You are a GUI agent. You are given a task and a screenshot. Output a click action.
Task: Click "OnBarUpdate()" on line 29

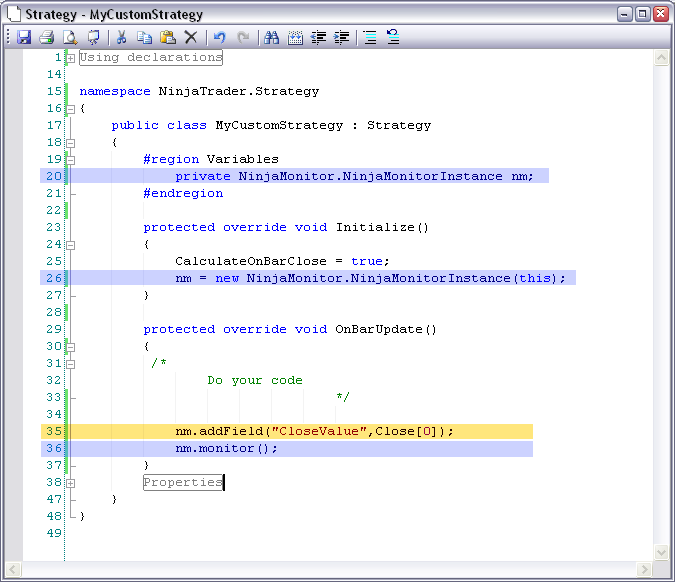point(386,330)
